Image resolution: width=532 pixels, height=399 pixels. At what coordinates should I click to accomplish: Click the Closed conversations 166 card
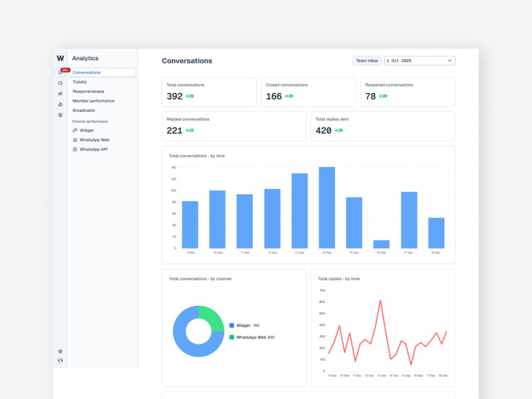coord(309,92)
